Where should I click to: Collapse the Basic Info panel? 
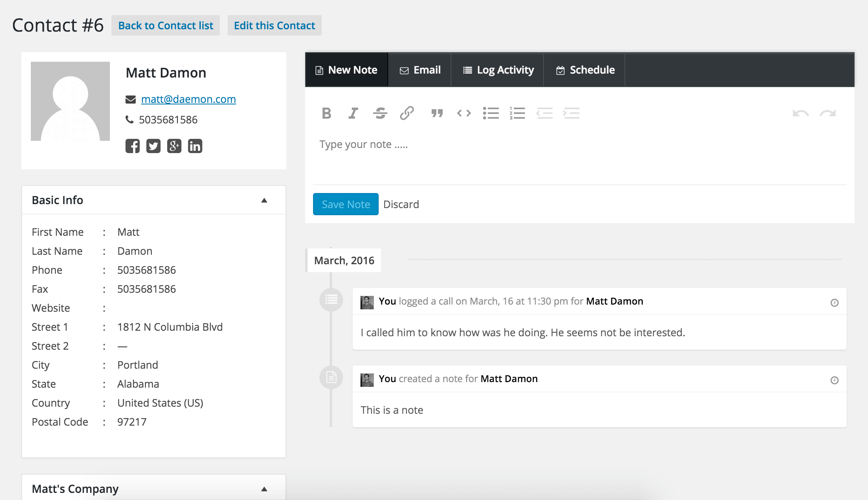pos(264,200)
